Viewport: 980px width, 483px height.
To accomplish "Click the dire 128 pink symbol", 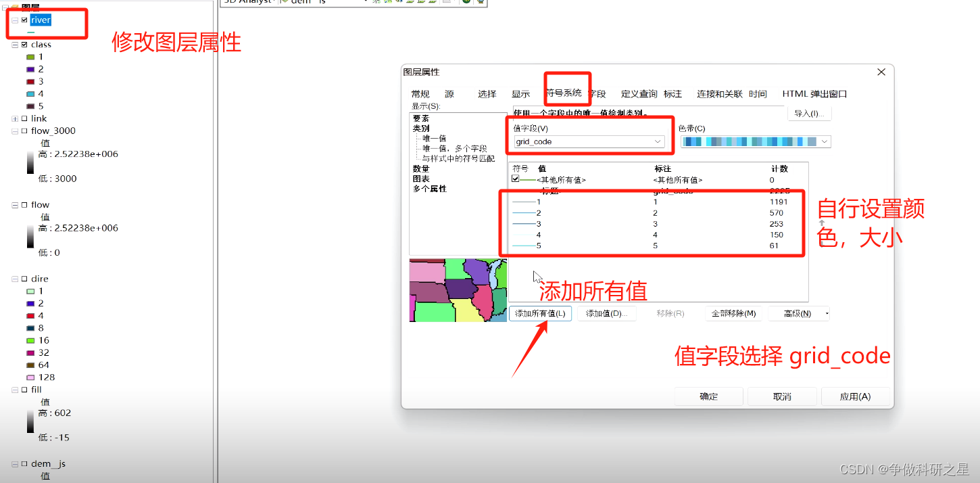I will 30,377.
